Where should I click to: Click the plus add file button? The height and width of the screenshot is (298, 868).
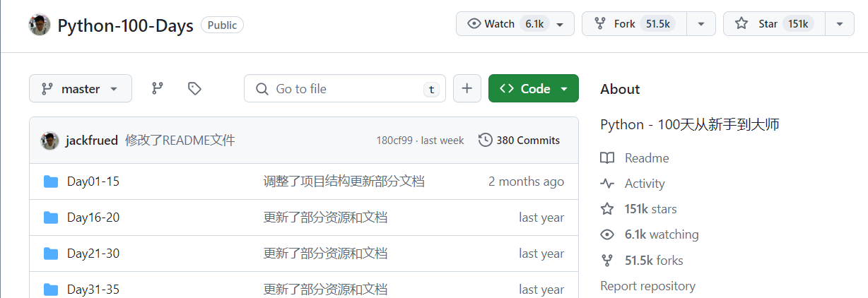click(467, 88)
